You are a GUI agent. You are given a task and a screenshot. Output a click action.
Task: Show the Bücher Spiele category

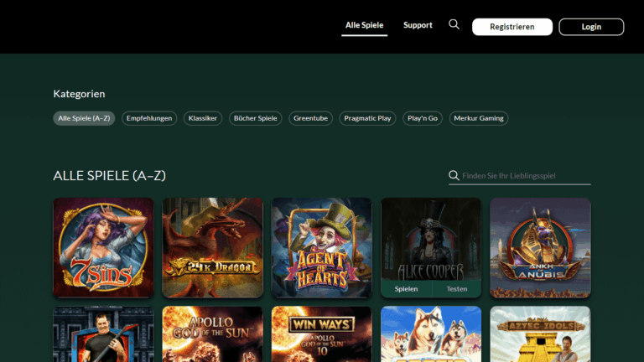pos(256,119)
